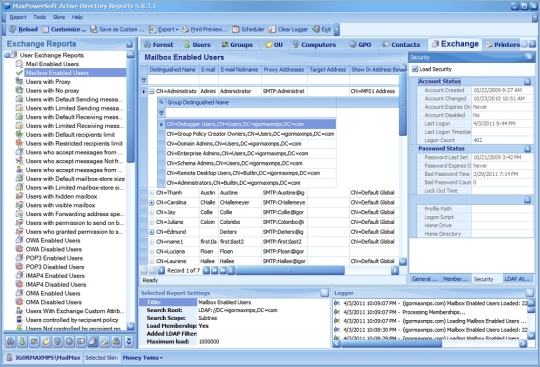Click the Exit toolbar button
The height and width of the screenshot is (367, 540).
click(322, 30)
